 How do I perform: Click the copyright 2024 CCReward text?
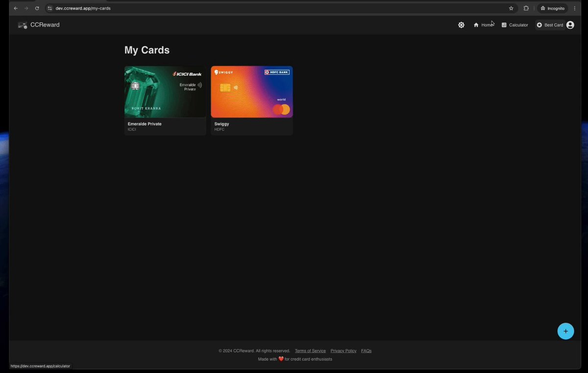tap(254, 351)
